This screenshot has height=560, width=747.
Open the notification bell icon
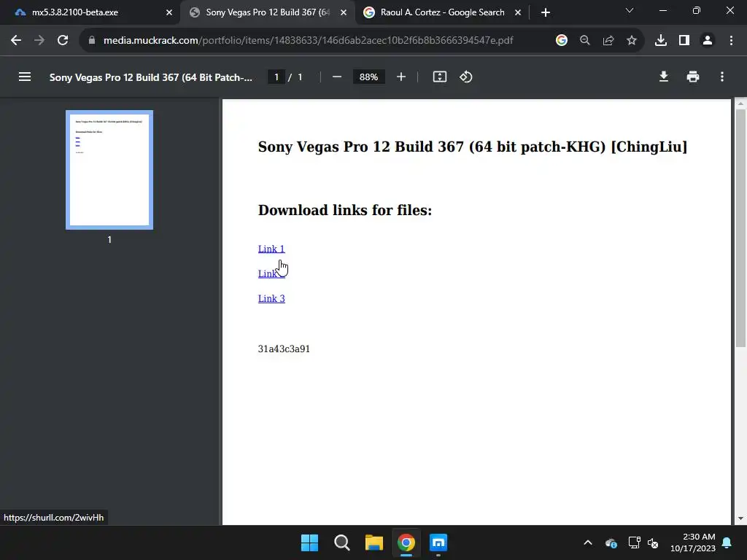tap(727, 542)
